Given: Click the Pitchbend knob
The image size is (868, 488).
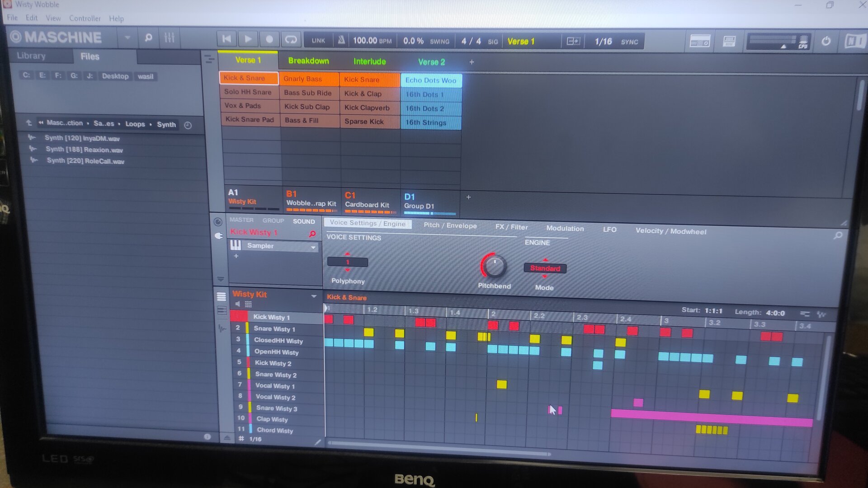Looking at the screenshot, I should (494, 266).
